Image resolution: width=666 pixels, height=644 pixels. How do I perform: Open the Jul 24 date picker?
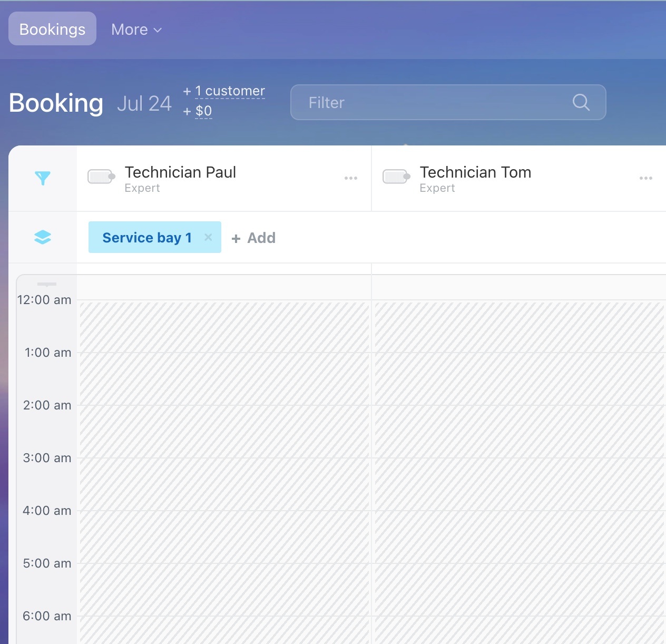coord(144,103)
